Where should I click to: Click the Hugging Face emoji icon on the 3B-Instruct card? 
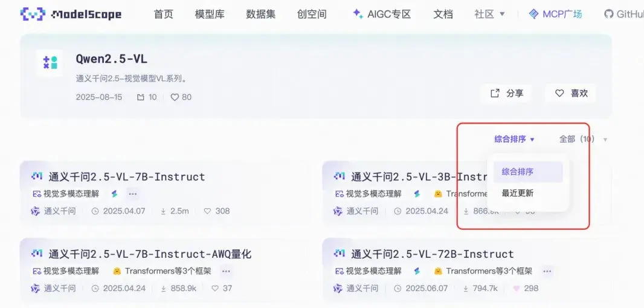pos(438,194)
